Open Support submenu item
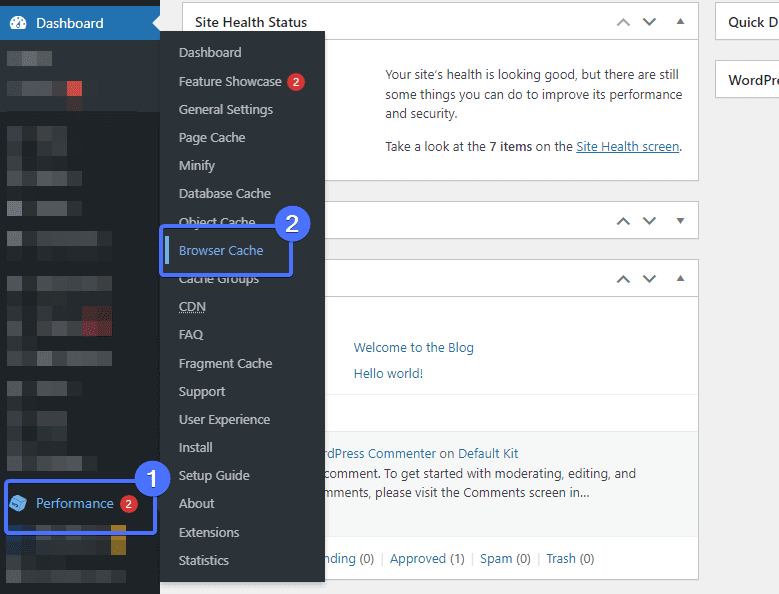 202,391
